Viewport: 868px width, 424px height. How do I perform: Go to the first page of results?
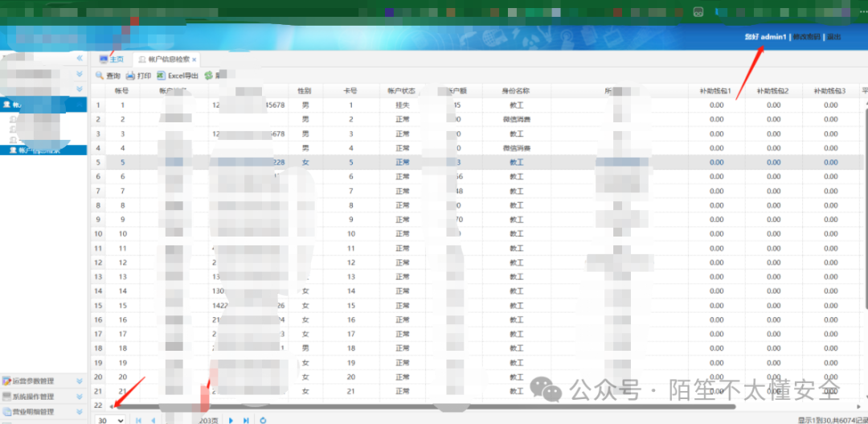click(138, 421)
